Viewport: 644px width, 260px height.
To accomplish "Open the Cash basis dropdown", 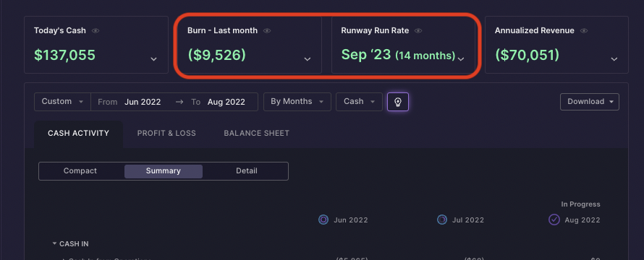I will [359, 102].
